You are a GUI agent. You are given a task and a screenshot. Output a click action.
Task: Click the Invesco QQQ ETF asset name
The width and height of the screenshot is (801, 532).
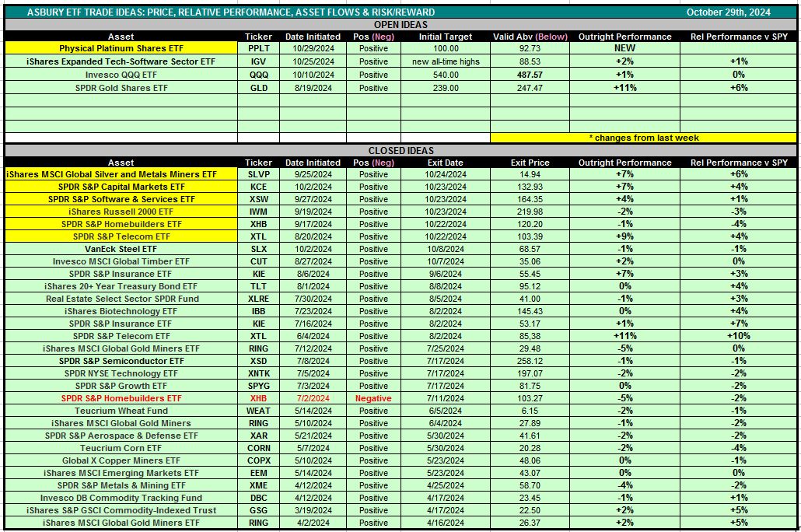[x=121, y=75]
